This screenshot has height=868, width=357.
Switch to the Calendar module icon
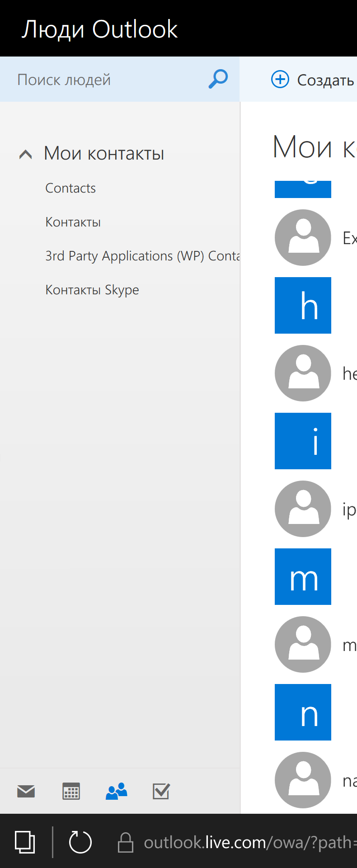click(71, 791)
